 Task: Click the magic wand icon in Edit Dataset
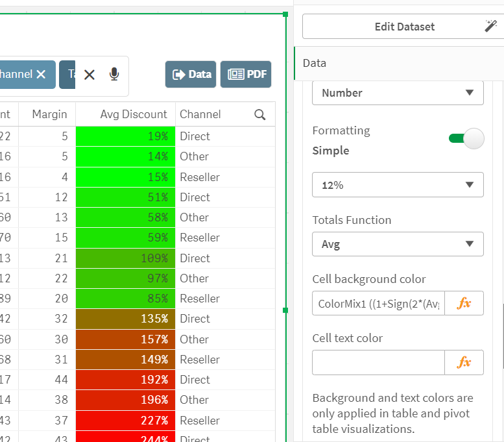point(491,26)
